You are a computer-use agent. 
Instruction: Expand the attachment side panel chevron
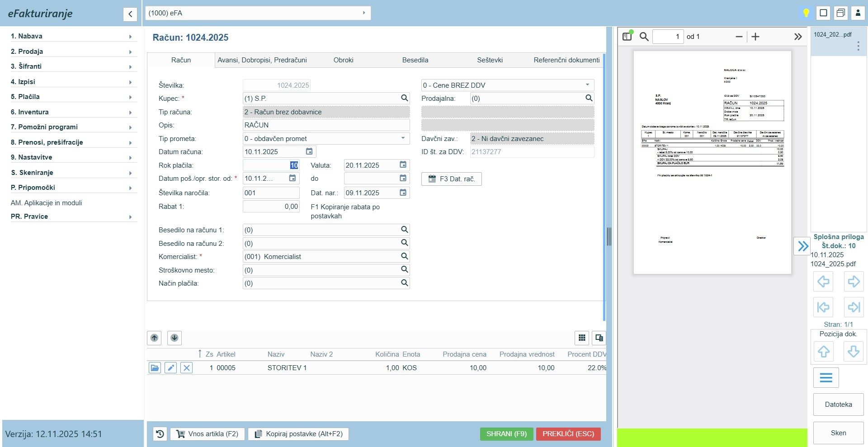802,246
